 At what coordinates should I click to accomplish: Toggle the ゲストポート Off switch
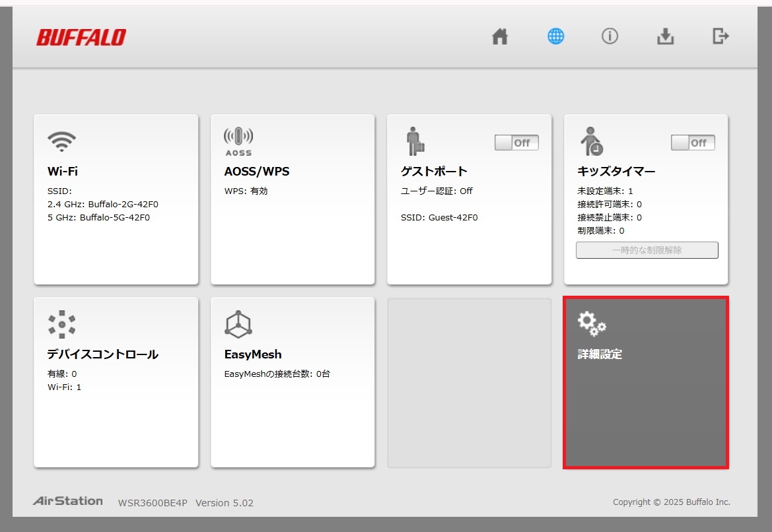tap(516, 143)
